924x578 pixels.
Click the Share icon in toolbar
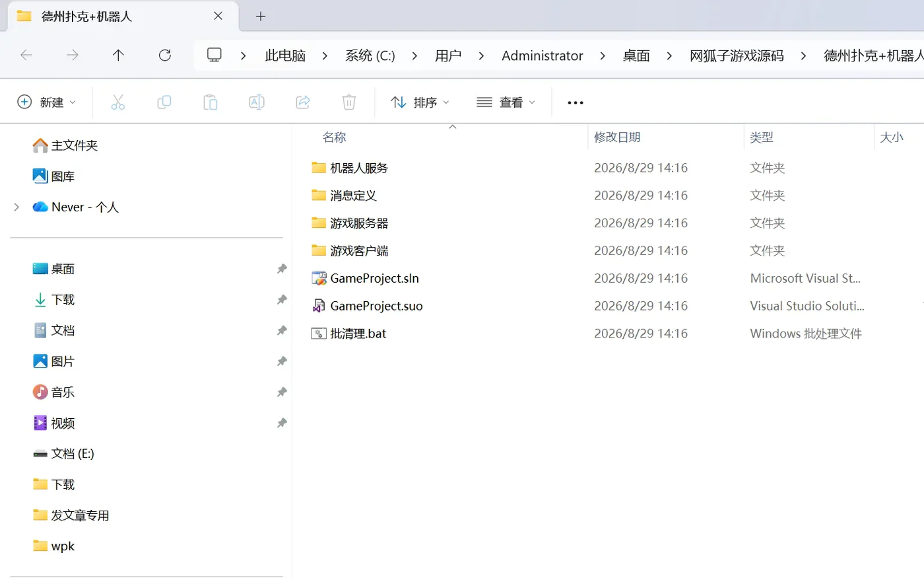click(303, 102)
